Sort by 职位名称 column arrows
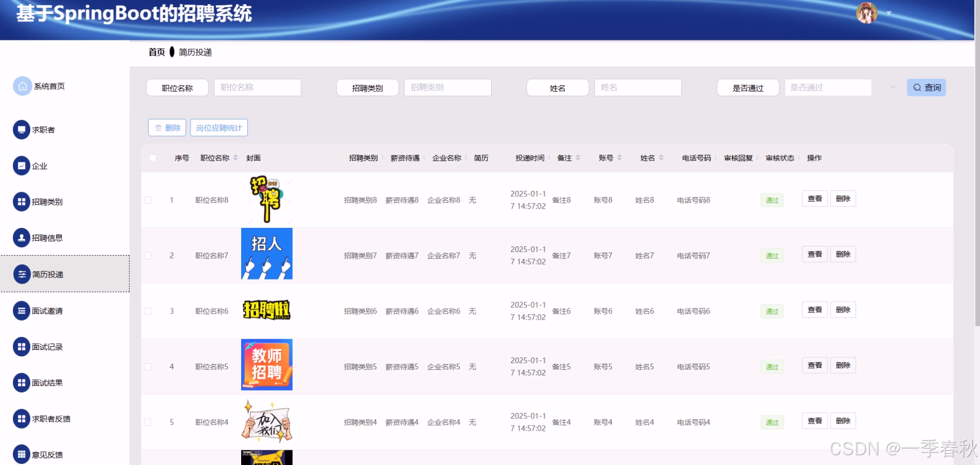This screenshot has height=465, width=980. click(236, 158)
